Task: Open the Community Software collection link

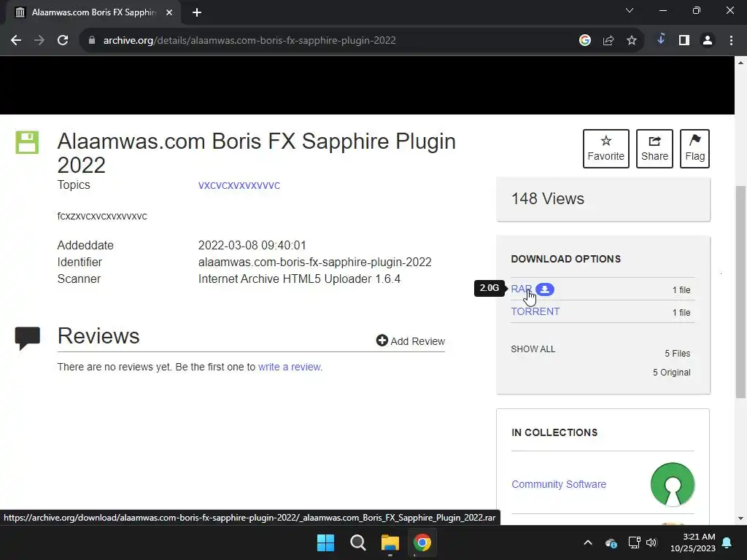Action: (559, 484)
